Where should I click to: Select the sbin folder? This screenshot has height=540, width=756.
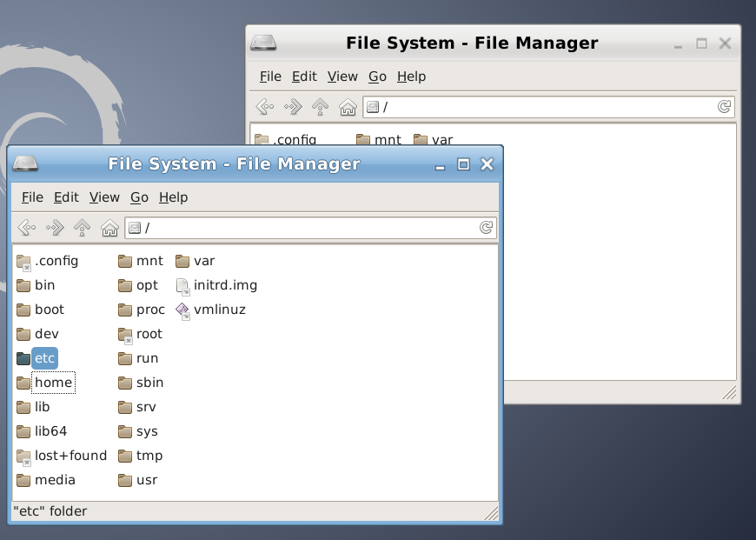[140, 383]
